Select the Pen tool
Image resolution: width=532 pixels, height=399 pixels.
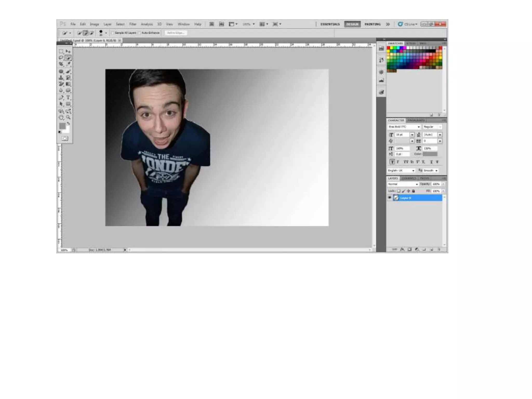(61, 97)
